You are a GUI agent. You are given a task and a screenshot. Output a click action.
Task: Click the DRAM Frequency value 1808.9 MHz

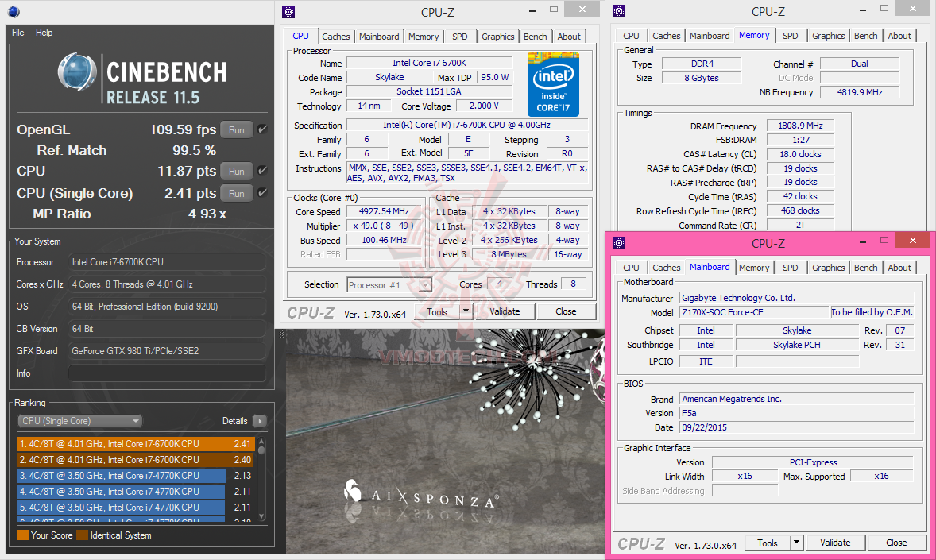800,126
